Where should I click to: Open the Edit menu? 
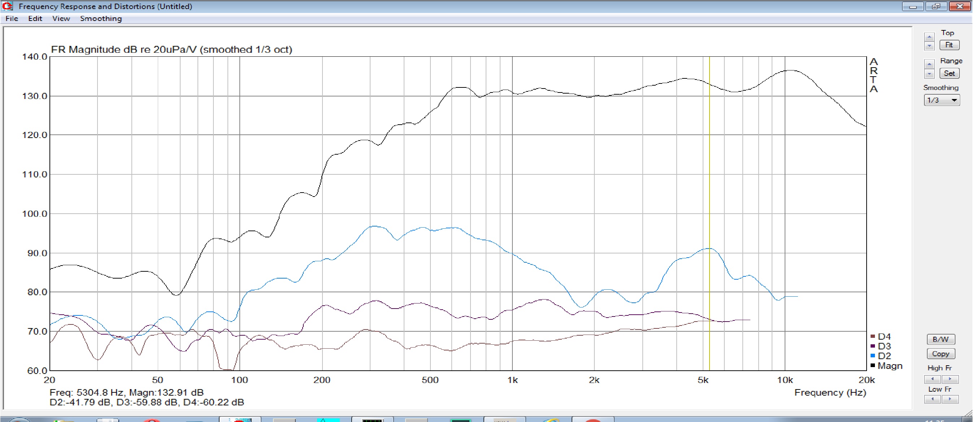35,19
